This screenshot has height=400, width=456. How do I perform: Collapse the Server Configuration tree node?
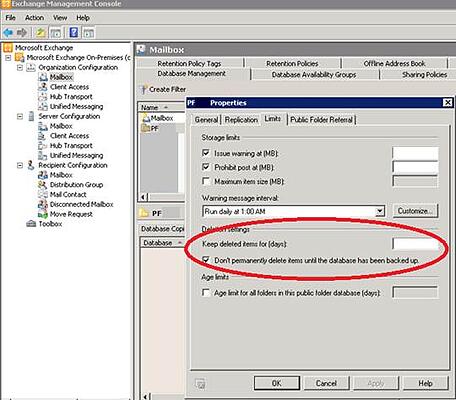coord(20,116)
